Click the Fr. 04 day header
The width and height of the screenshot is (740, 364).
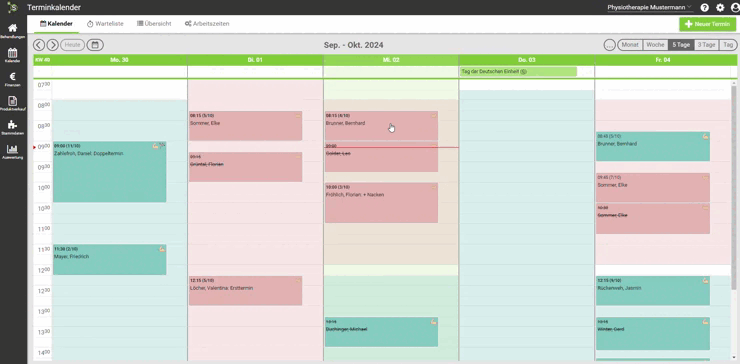point(663,60)
